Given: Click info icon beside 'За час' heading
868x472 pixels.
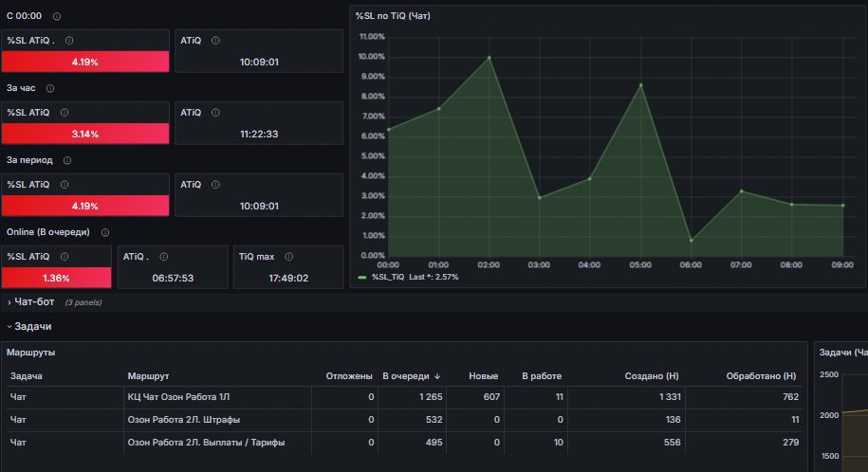Looking at the screenshot, I should click(50, 88).
